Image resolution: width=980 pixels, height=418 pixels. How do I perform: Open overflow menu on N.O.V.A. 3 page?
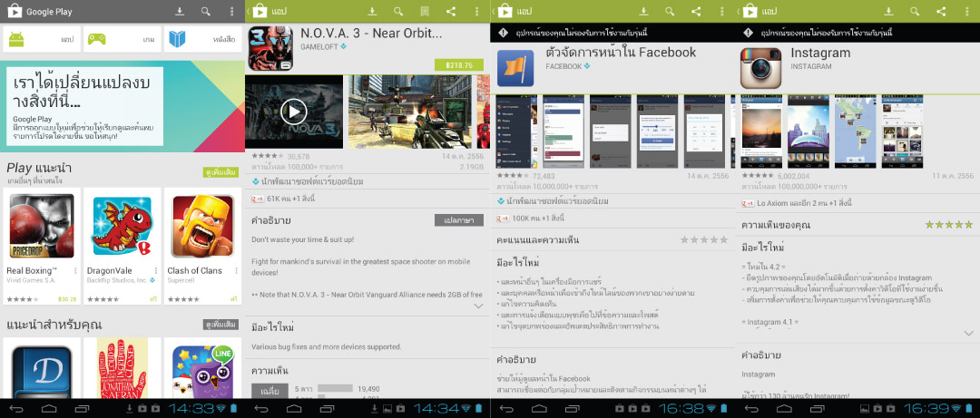[477, 11]
